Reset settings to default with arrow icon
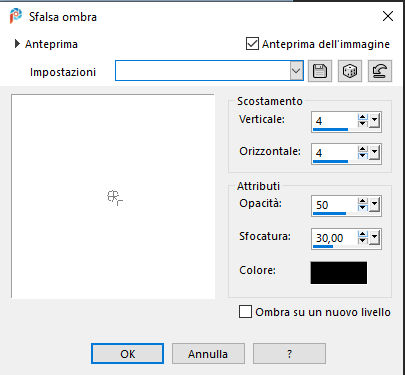The width and height of the screenshot is (405, 375). coord(380,71)
